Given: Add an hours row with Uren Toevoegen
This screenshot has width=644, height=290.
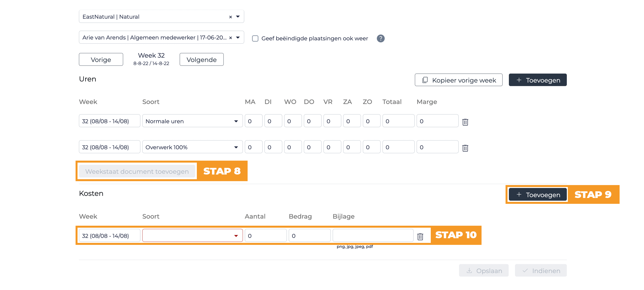Looking at the screenshot, I should [538, 80].
